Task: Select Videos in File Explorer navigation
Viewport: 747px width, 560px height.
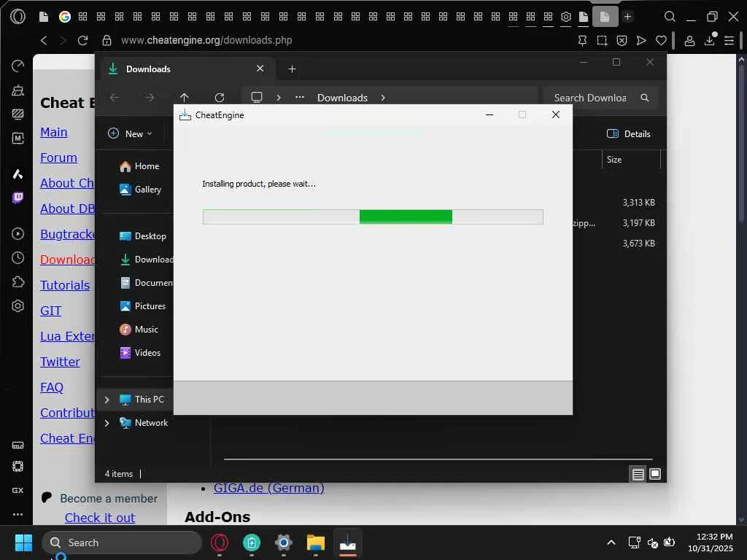Action: [140, 353]
